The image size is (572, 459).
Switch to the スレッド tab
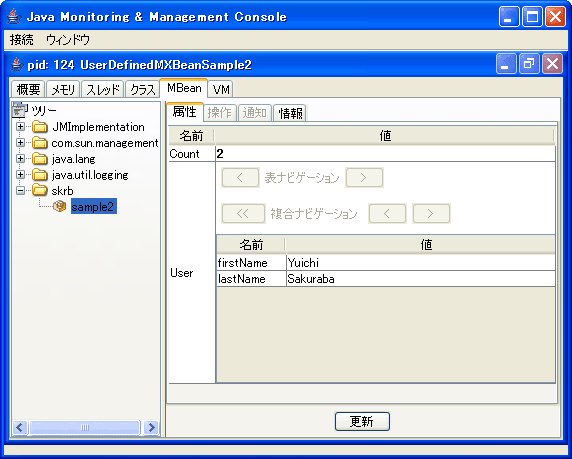tap(102, 89)
